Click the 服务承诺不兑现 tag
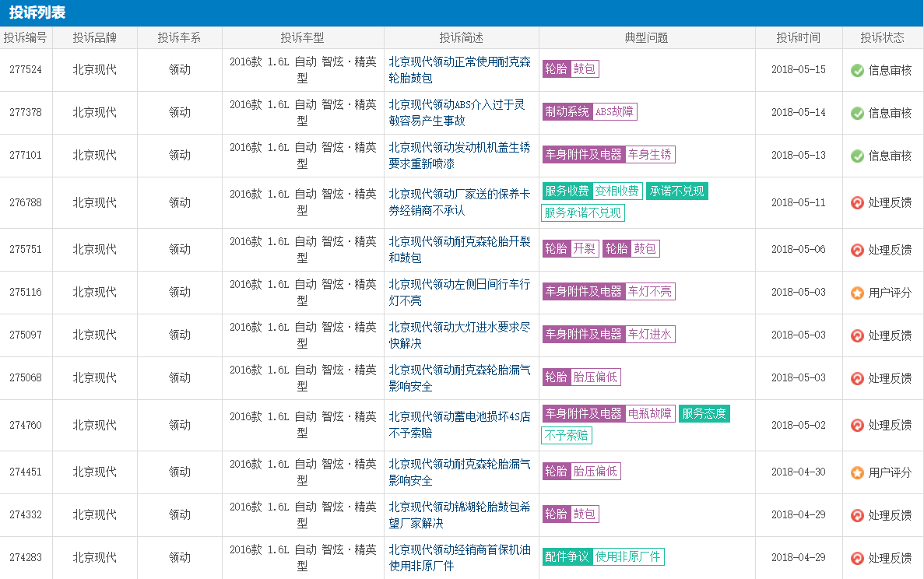 pyautogui.click(x=582, y=212)
